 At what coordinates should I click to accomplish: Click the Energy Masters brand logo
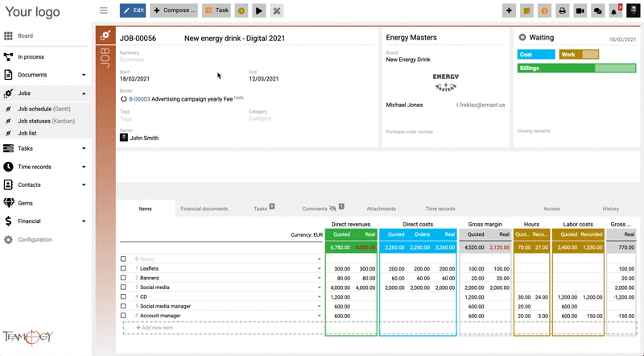point(446,82)
